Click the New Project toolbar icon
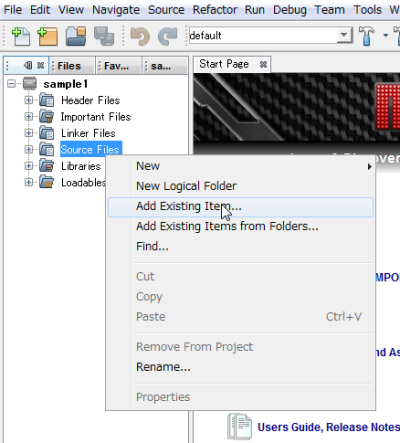Image resolution: width=400 pixels, height=443 pixels. (x=48, y=36)
